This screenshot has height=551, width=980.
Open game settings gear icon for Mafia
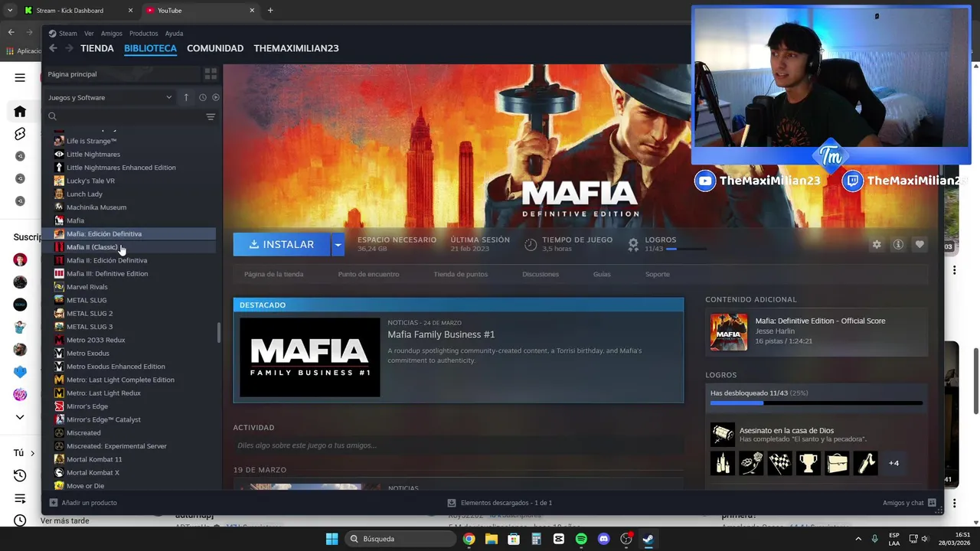pos(877,244)
